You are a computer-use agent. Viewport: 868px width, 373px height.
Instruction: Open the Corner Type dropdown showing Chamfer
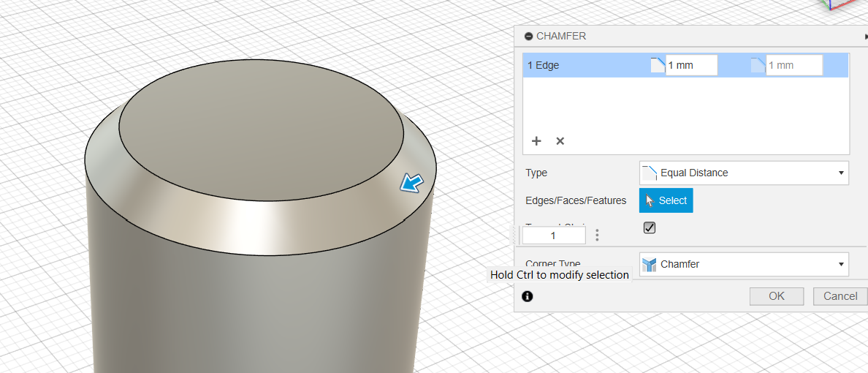[743, 264]
